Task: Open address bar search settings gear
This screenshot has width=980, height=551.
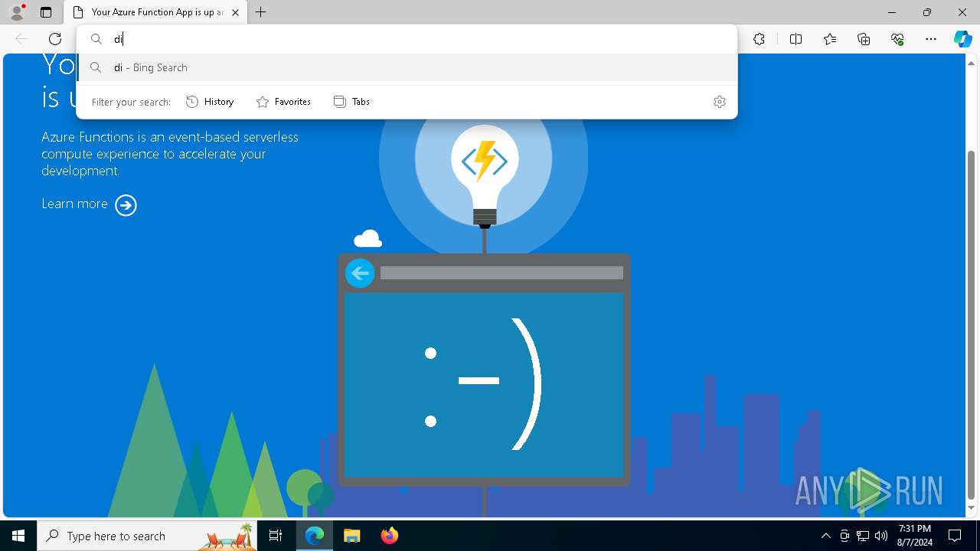Action: pos(720,102)
